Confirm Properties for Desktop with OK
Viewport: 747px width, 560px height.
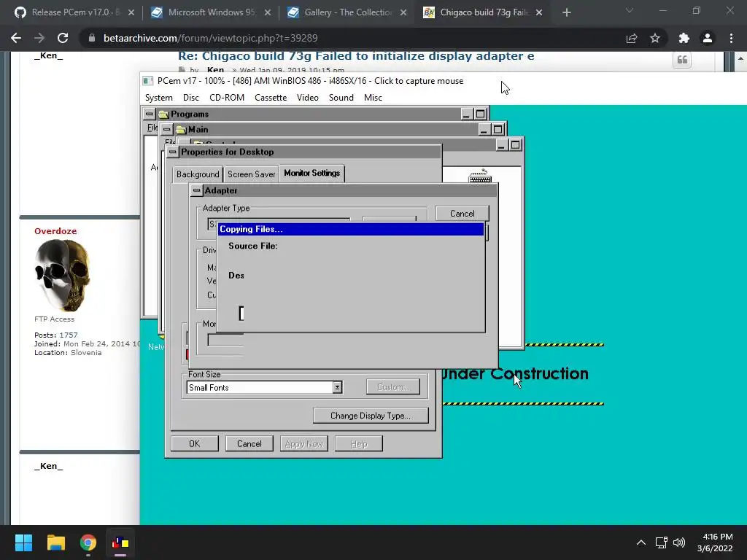pos(194,444)
